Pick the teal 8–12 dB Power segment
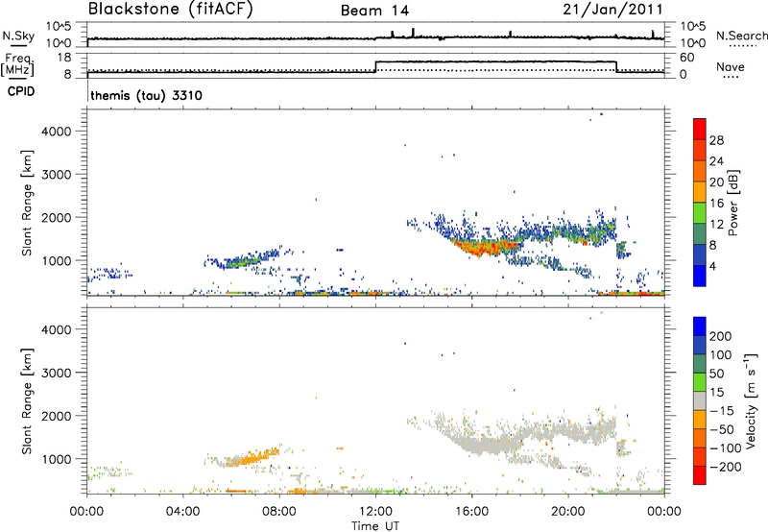768x532 pixels. (x=700, y=233)
